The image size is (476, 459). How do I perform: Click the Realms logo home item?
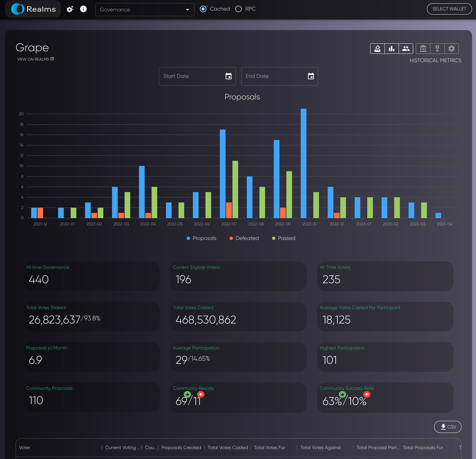pyautogui.click(x=33, y=9)
